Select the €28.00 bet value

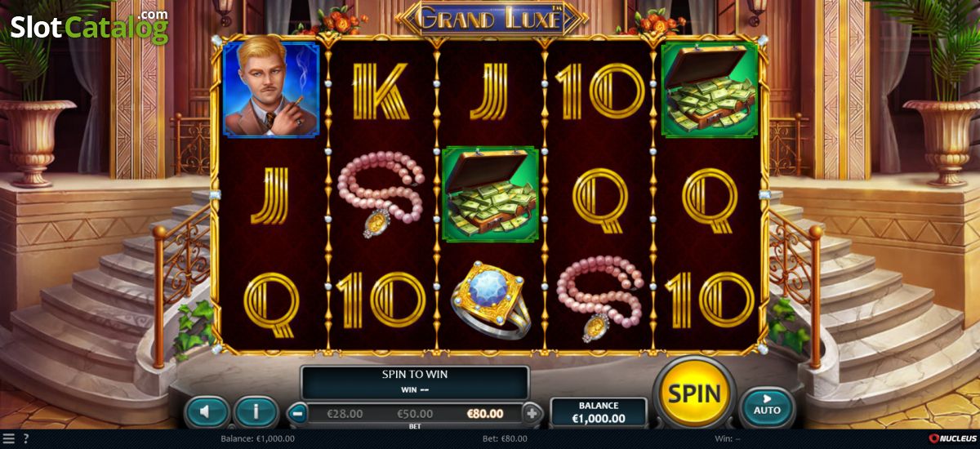(x=344, y=414)
